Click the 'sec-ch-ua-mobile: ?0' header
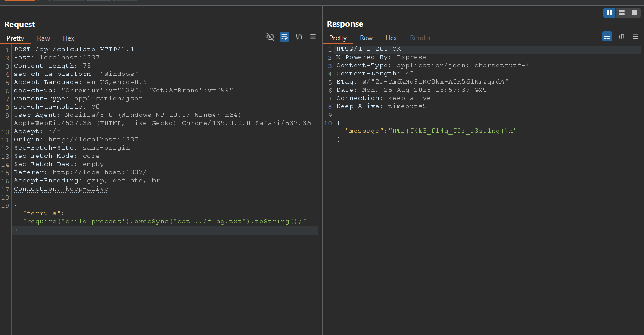644x335 pixels. [57, 107]
